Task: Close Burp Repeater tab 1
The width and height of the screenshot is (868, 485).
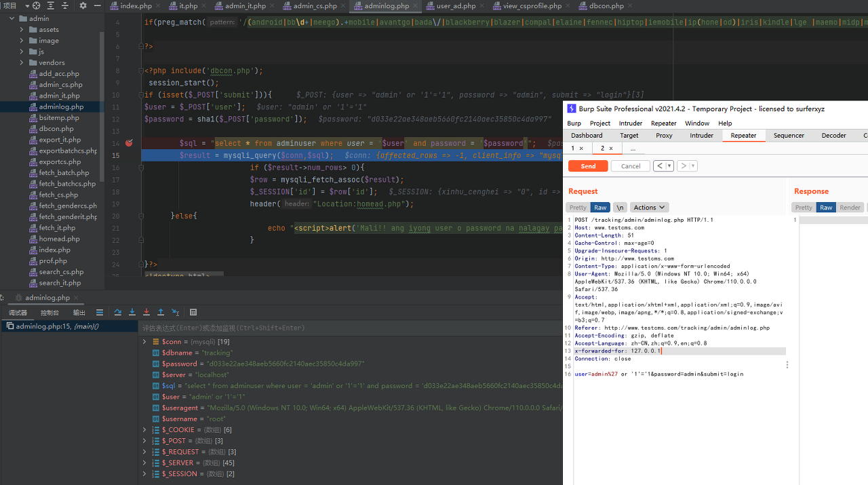Action: 581,149
